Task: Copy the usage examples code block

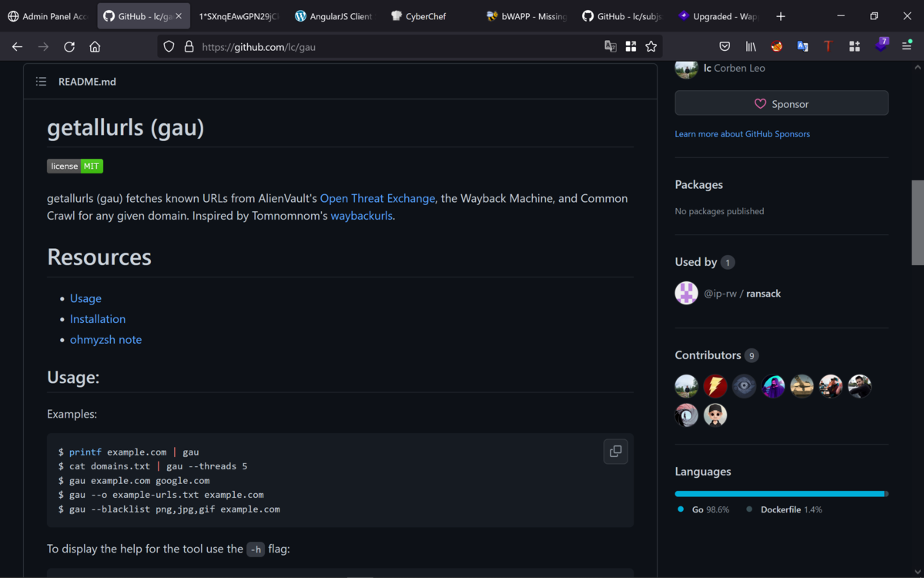Action: [615, 452]
